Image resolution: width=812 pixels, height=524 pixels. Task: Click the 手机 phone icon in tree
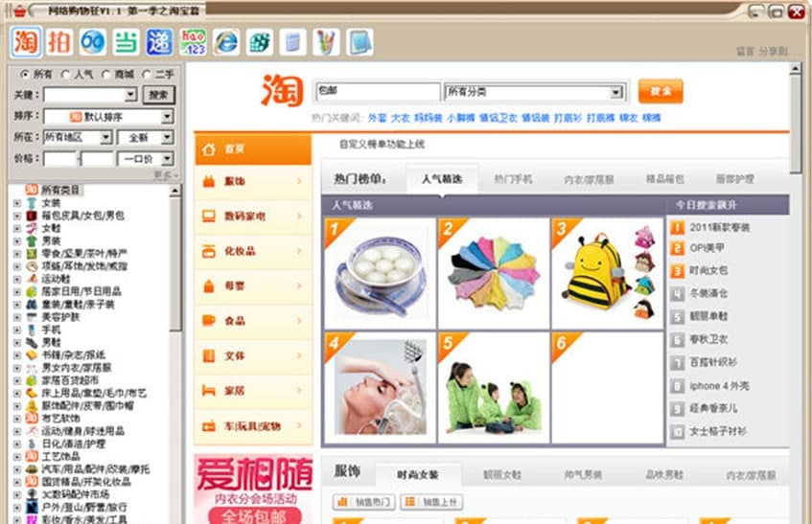[32, 330]
